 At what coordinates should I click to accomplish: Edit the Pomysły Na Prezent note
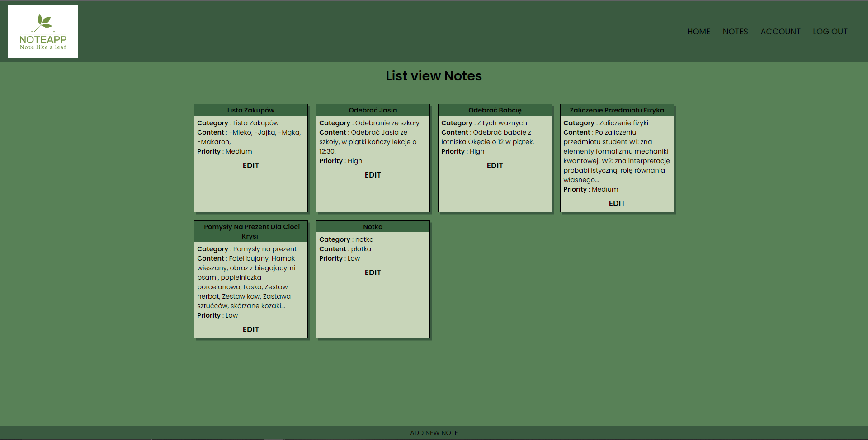click(x=250, y=329)
